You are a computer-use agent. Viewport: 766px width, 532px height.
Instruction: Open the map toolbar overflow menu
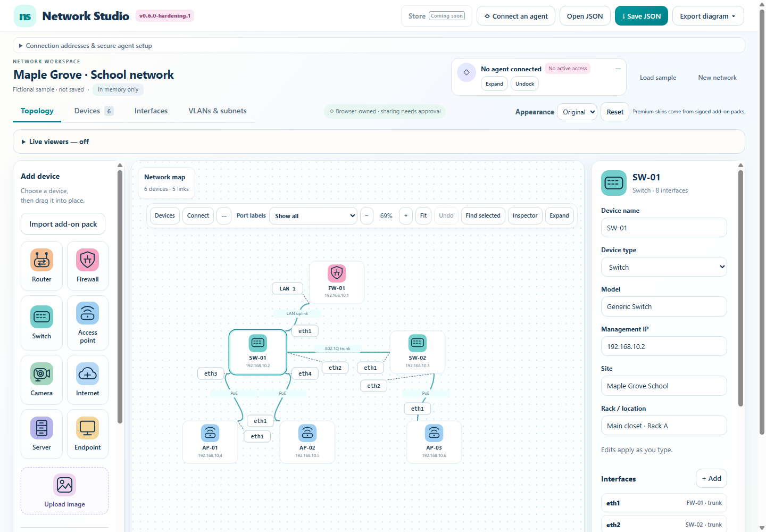click(x=224, y=215)
